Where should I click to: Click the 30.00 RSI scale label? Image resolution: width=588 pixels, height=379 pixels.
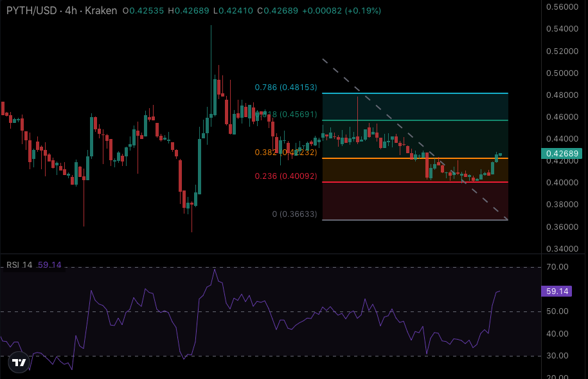pos(557,355)
